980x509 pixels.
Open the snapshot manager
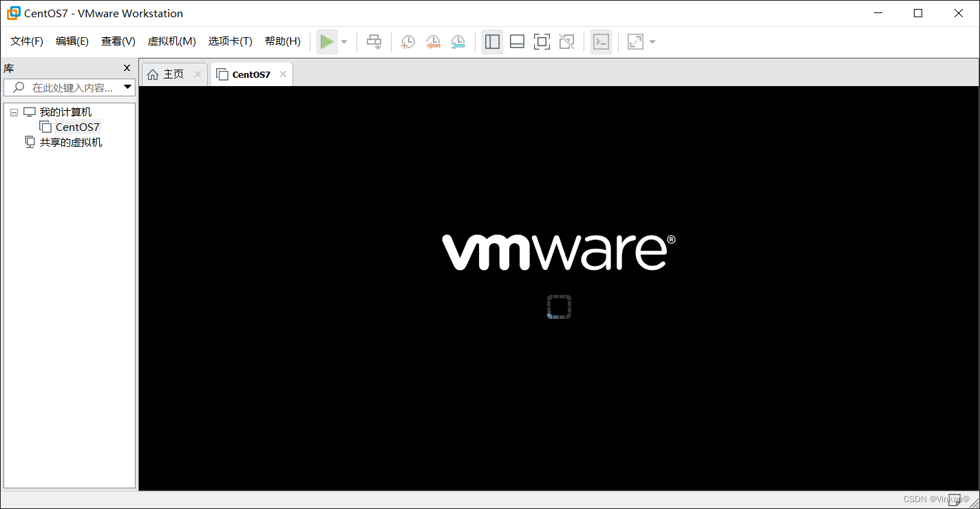458,41
